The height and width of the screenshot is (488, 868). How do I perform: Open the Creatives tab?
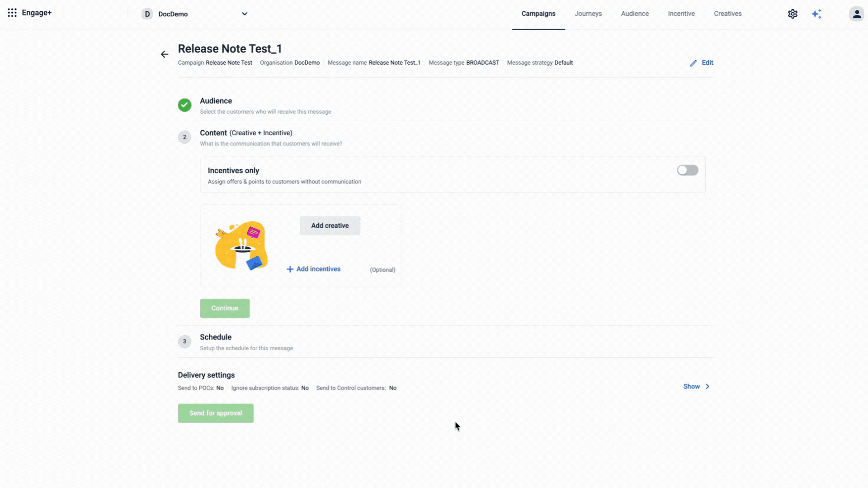tap(727, 14)
